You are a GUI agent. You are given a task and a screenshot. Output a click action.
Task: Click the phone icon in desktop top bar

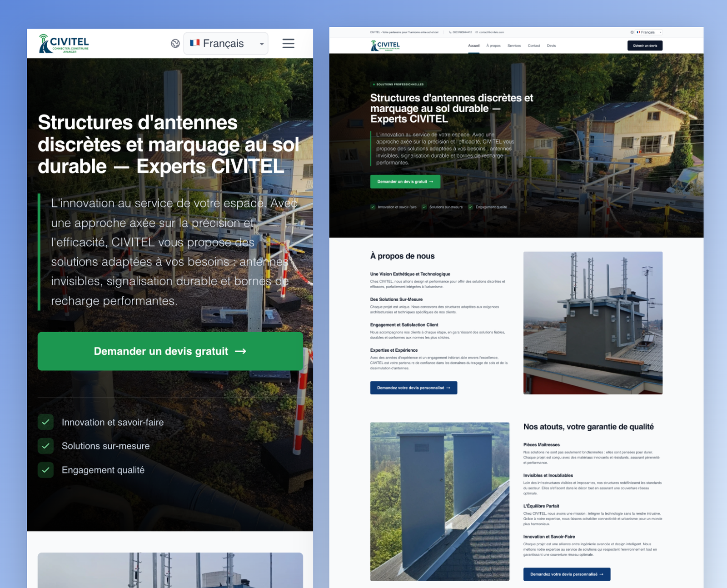[x=450, y=32]
